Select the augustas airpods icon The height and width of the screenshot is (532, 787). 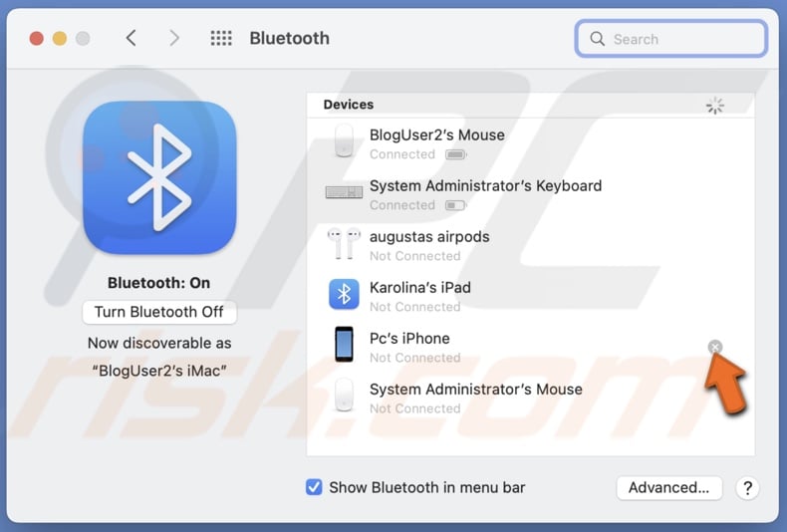click(x=344, y=243)
